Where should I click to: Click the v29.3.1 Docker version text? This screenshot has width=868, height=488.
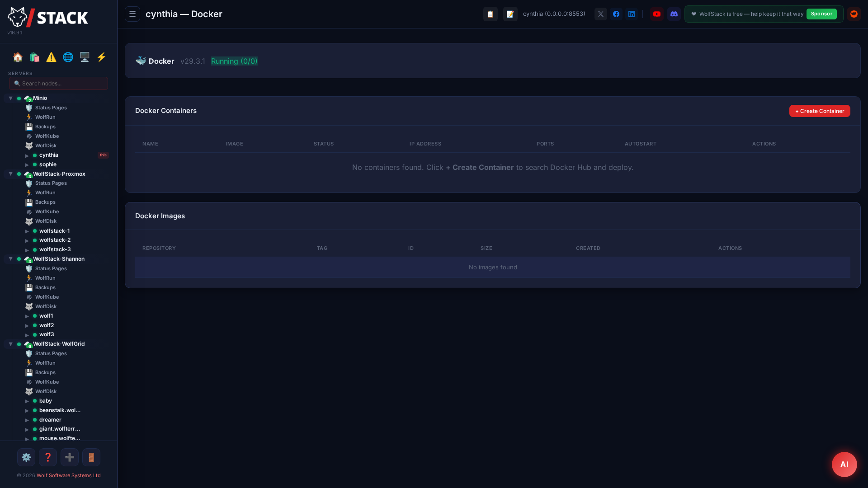(x=193, y=61)
